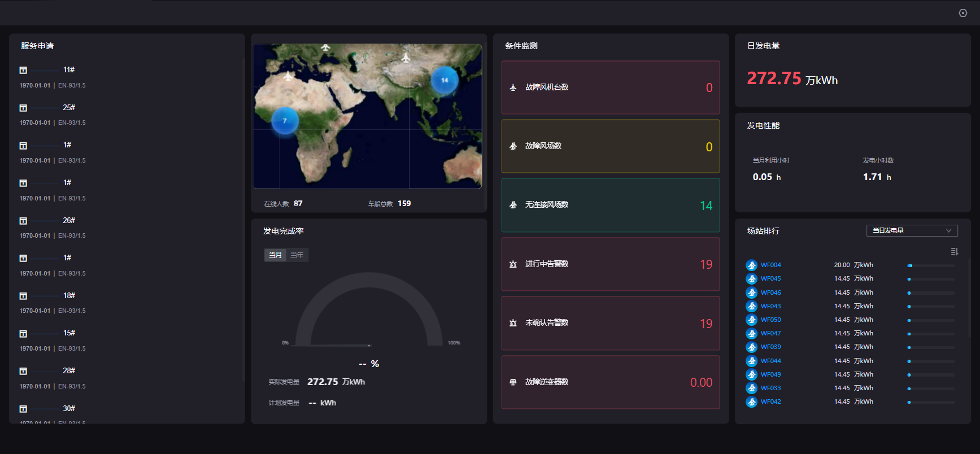This screenshot has height=454, width=980.
Task: Open the WF042 station link
Action: [770, 402]
